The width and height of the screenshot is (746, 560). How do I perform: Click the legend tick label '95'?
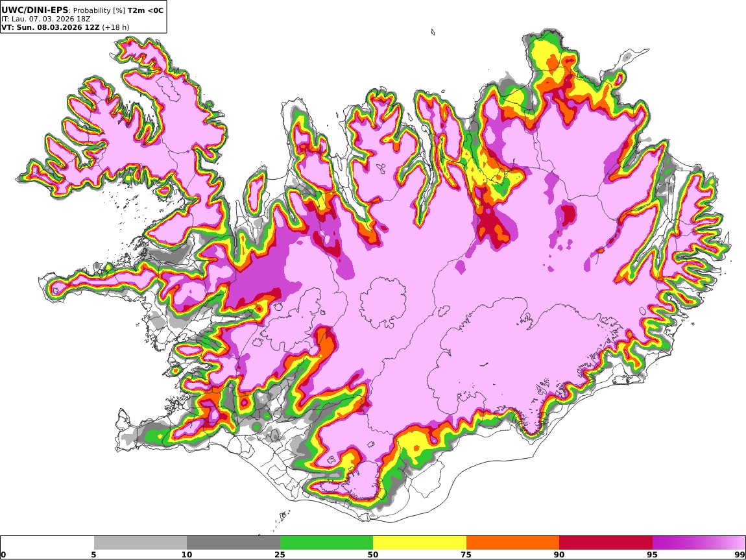coord(652,554)
